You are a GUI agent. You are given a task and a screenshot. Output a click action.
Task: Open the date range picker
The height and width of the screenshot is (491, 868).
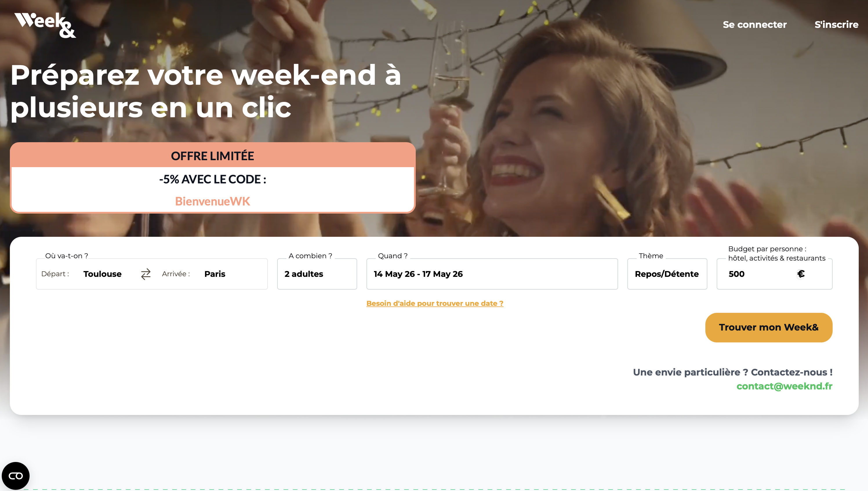coord(492,274)
